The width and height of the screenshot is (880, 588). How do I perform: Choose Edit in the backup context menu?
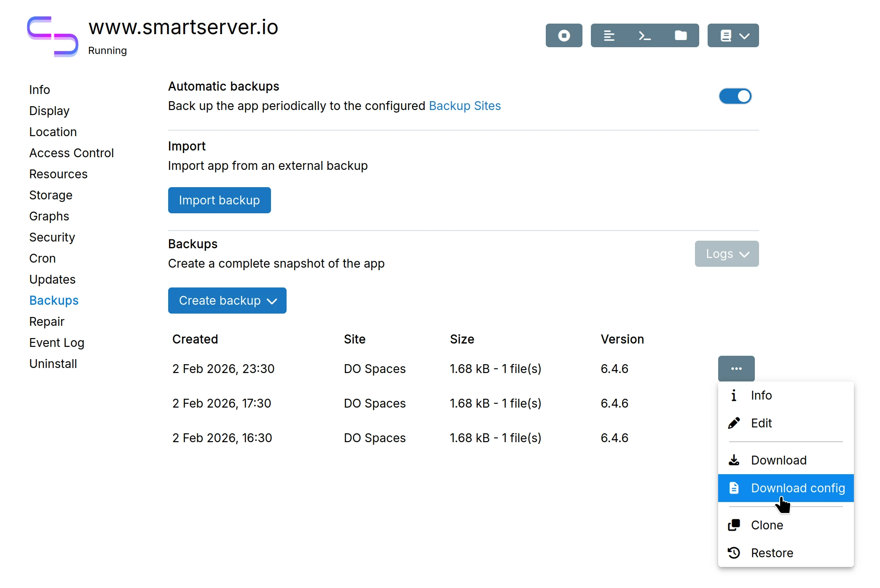(761, 423)
